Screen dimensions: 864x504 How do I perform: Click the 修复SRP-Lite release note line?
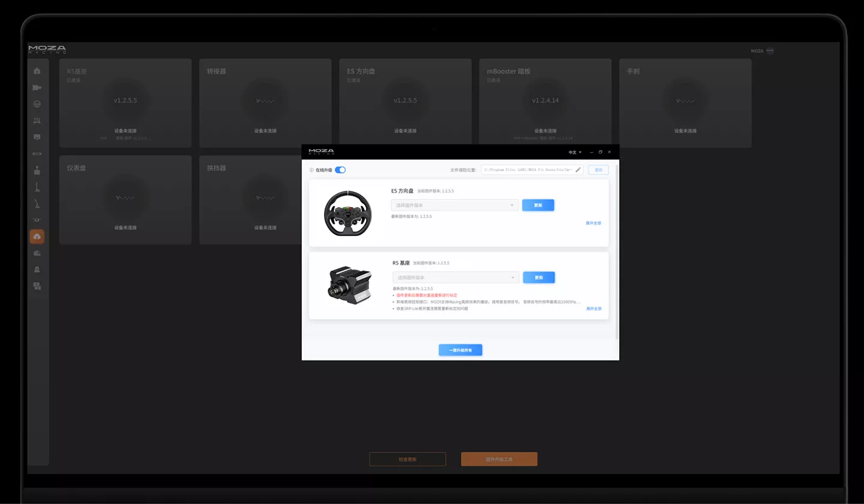click(x=432, y=308)
